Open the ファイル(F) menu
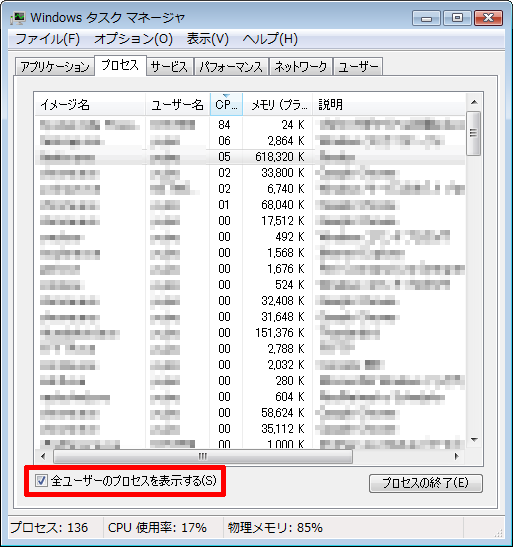Screen dimensions: 513x547 pyautogui.click(x=47, y=39)
